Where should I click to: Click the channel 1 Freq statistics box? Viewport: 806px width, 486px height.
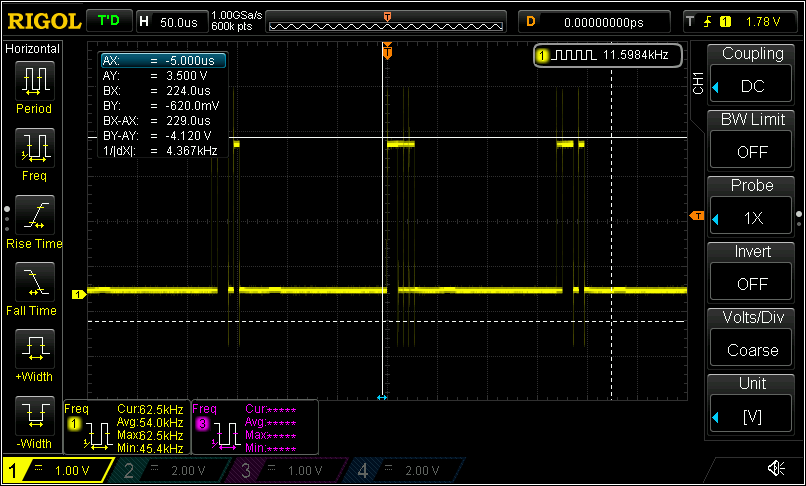coord(126,427)
